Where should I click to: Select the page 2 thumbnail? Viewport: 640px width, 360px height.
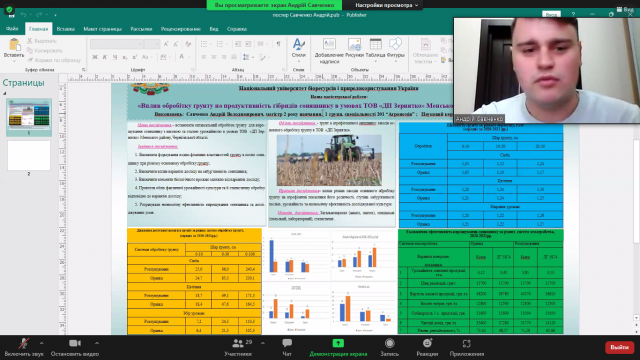tap(29, 156)
